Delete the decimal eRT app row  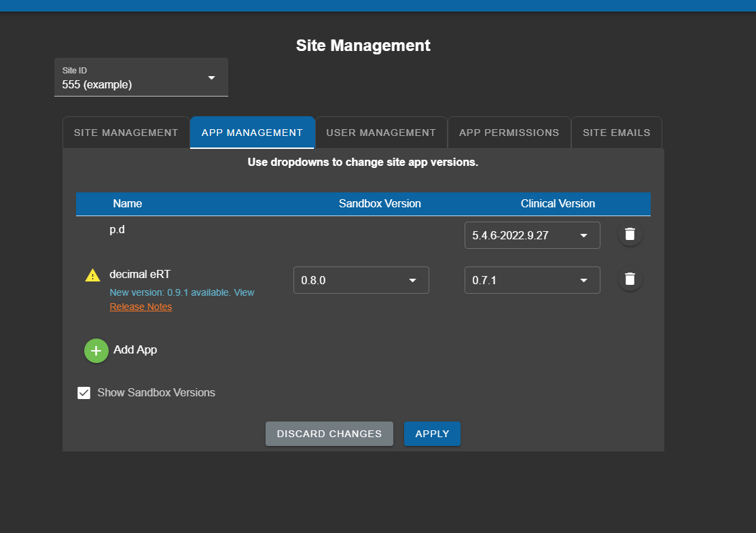(630, 279)
